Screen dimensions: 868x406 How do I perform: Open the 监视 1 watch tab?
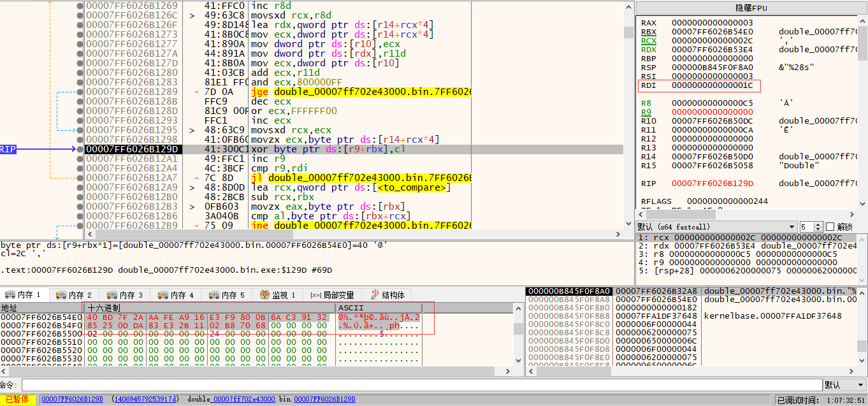tap(277, 295)
